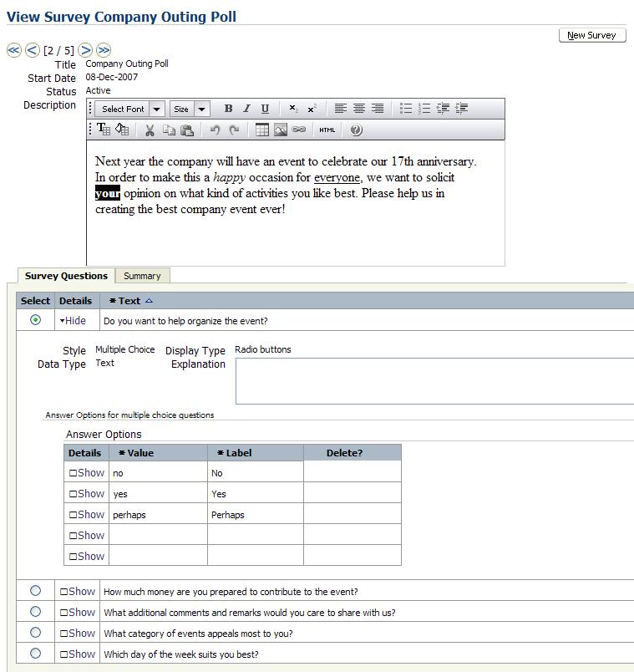Align description text left
Viewport: 634px width, 672px height.
click(x=341, y=109)
